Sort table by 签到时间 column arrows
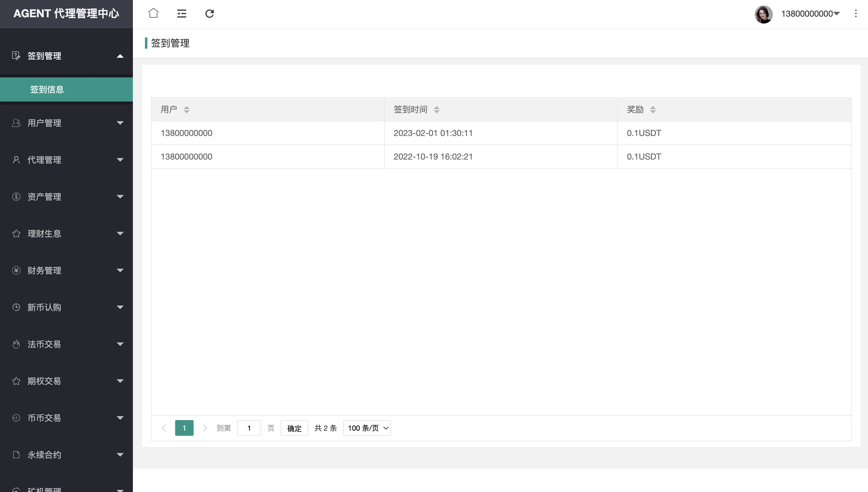868x492 pixels. click(x=436, y=109)
